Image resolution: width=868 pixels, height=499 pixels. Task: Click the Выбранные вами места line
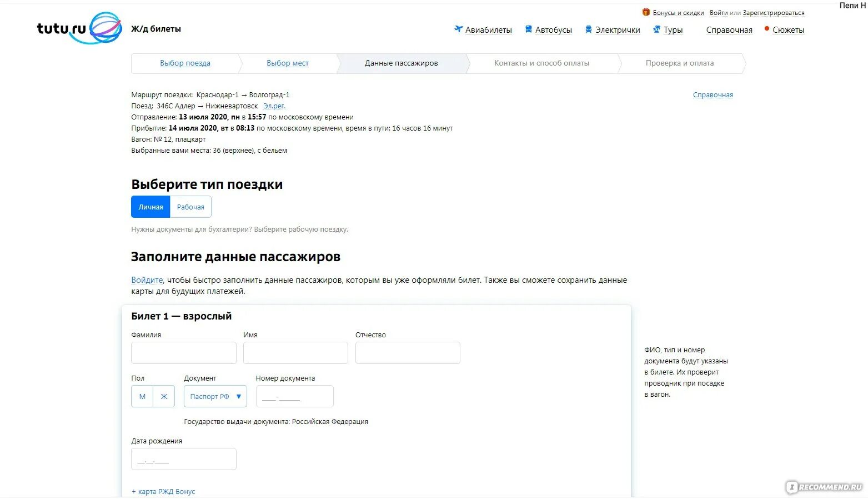coord(209,151)
